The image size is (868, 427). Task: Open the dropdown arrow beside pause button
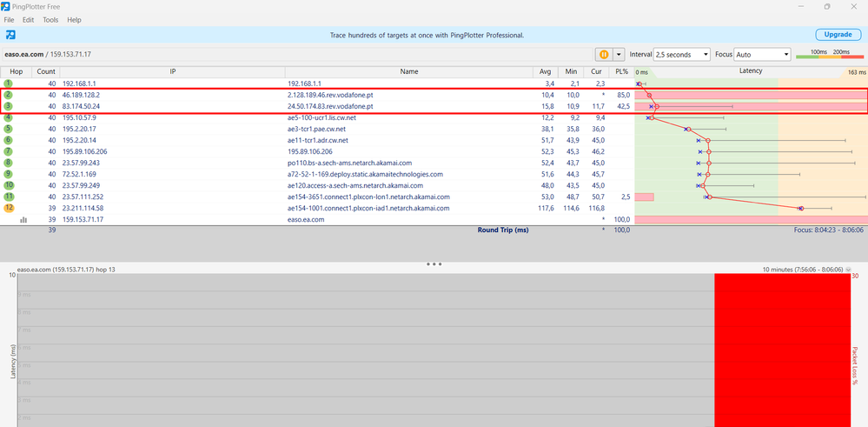coord(619,54)
